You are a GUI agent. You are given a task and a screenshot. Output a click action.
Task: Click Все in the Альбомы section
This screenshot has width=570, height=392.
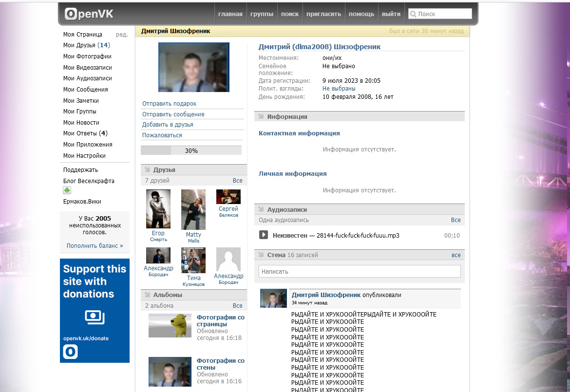[x=237, y=305]
